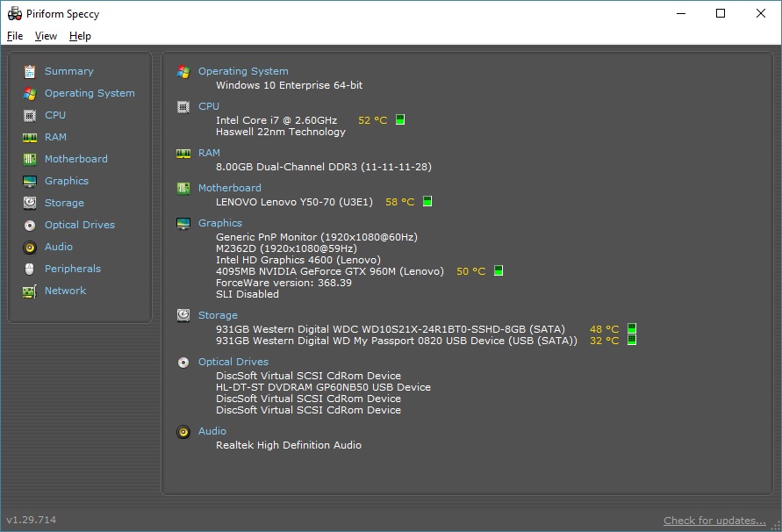
Task: Click the drive icon beside Storage heading
Action: tap(183, 315)
